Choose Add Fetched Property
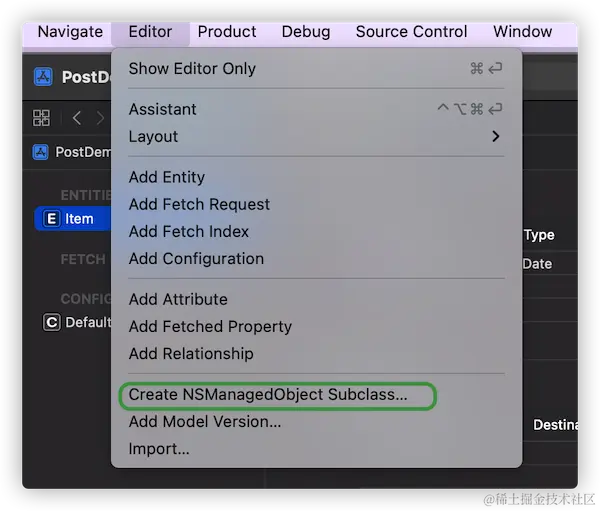 [x=316, y=327]
